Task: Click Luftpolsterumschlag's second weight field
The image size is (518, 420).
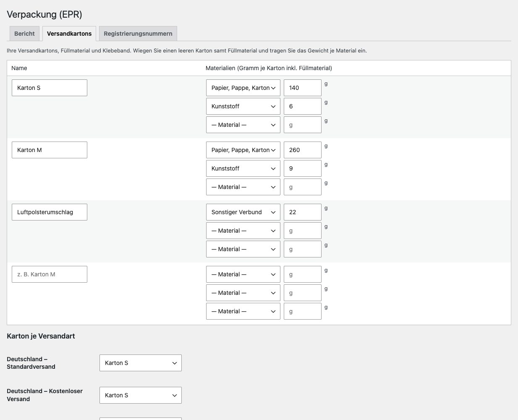Action: pos(303,231)
